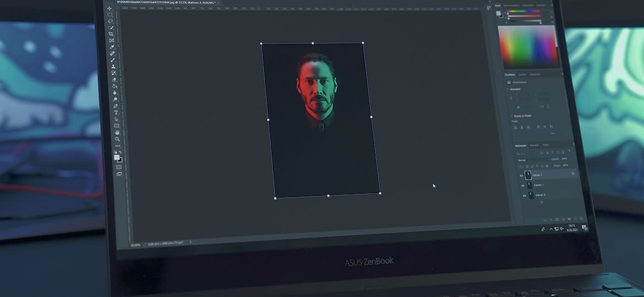Open the Edit Toolbar three-dots button
644x297 pixels.
pyautogui.click(x=118, y=146)
